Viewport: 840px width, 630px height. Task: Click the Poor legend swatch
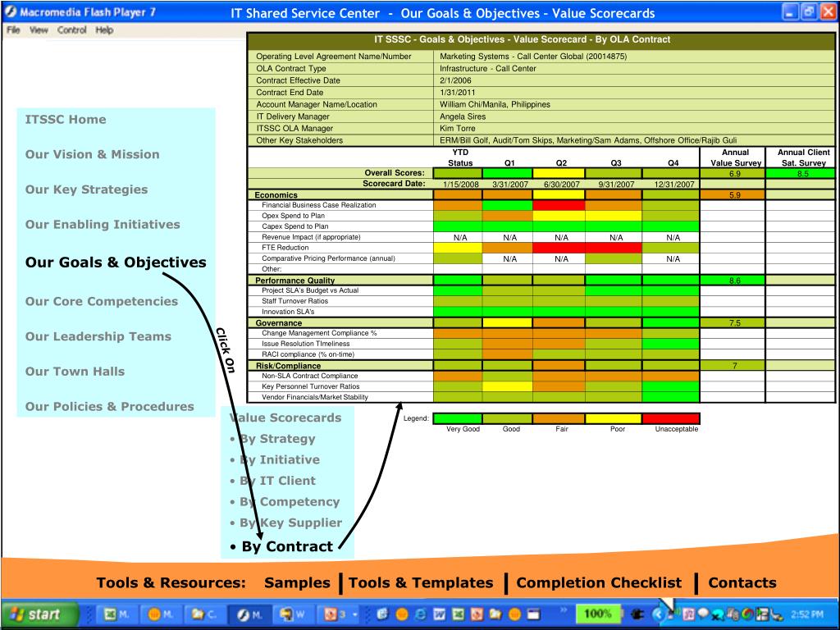[x=614, y=418]
